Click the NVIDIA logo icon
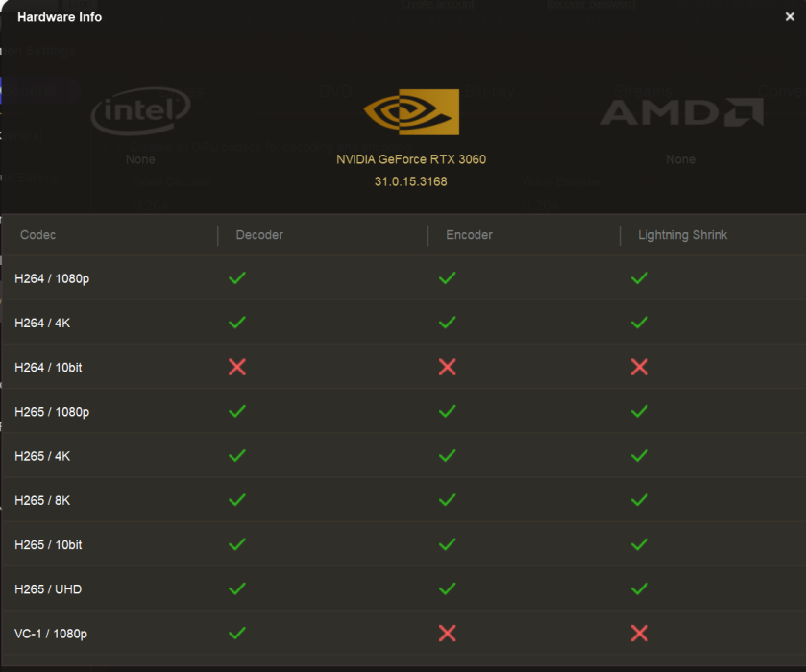806x672 pixels. pyautogui.click(x=411, y=111)
